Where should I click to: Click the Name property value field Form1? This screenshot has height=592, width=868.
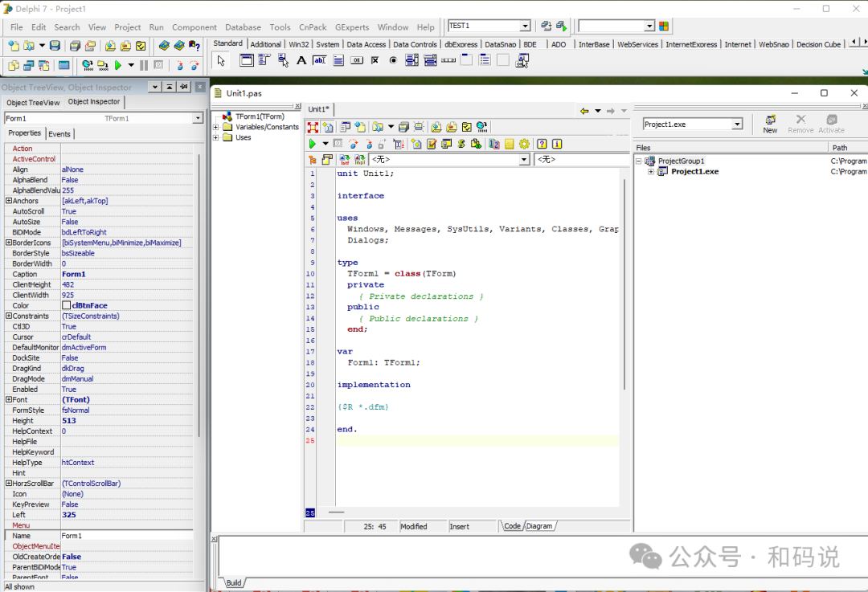click(127, 536)
